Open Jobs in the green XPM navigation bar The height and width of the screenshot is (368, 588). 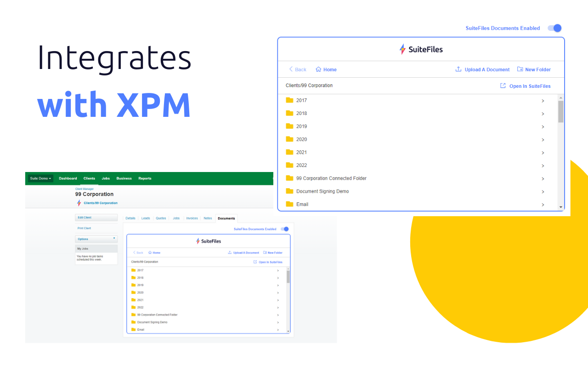[106, 178]
